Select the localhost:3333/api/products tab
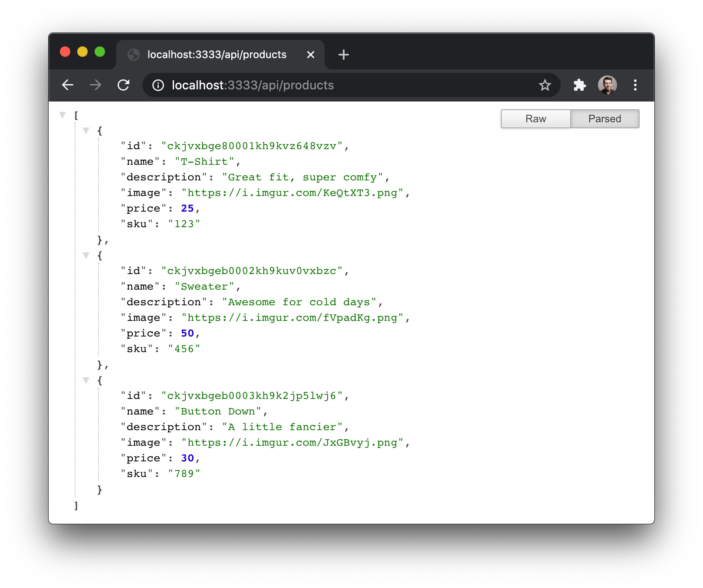The width and height of the screenshot is (703, 588). click(217, 55)
